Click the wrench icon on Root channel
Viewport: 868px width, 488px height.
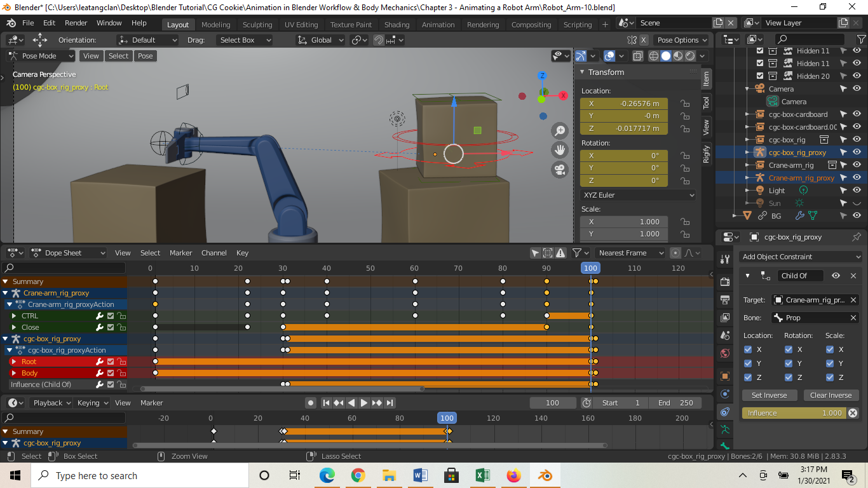click(x=100, y=362)
